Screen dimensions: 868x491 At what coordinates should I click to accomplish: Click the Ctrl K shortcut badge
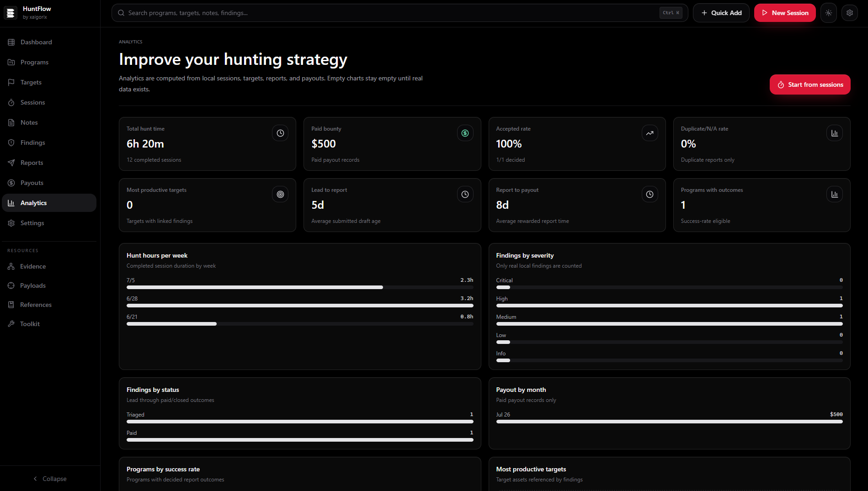tap(671, 13)
